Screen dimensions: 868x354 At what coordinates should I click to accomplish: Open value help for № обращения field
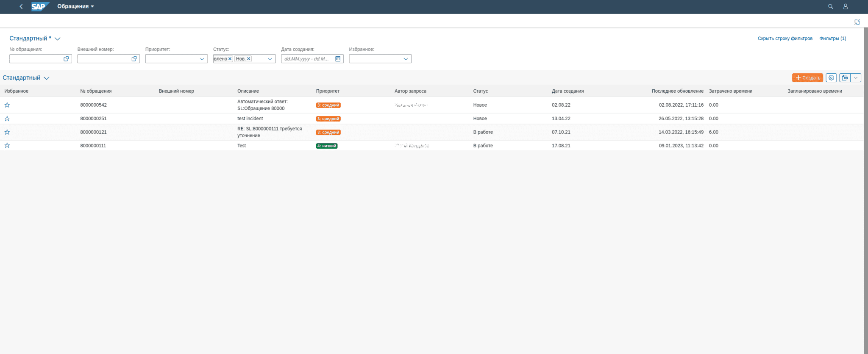click(x=66, y=59)
